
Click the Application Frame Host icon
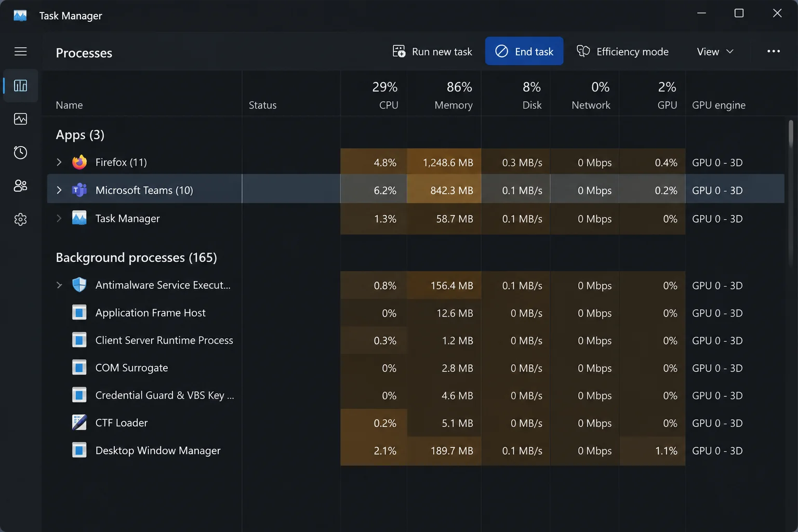79,312
